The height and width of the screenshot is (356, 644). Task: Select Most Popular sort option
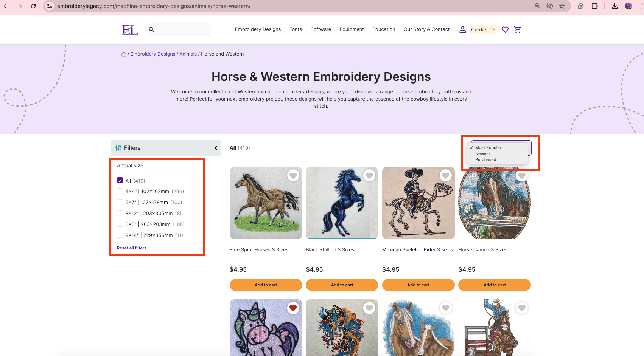point(488,147)
